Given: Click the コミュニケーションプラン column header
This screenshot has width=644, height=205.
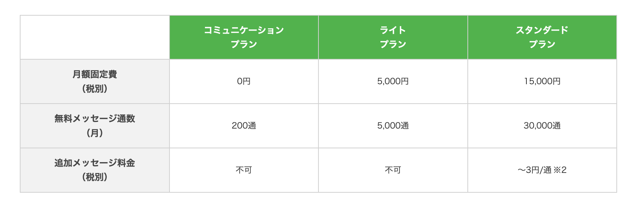Looking at the screenshot, I should (x=244, y=37).
